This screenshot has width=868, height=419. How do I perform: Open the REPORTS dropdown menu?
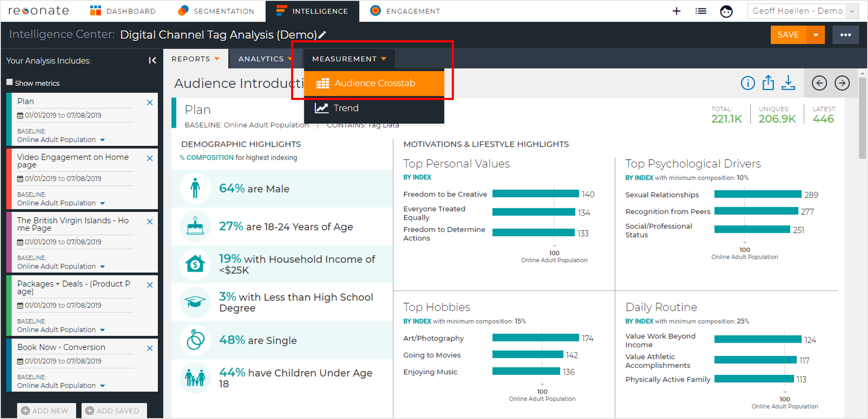(x=195, y=59)
